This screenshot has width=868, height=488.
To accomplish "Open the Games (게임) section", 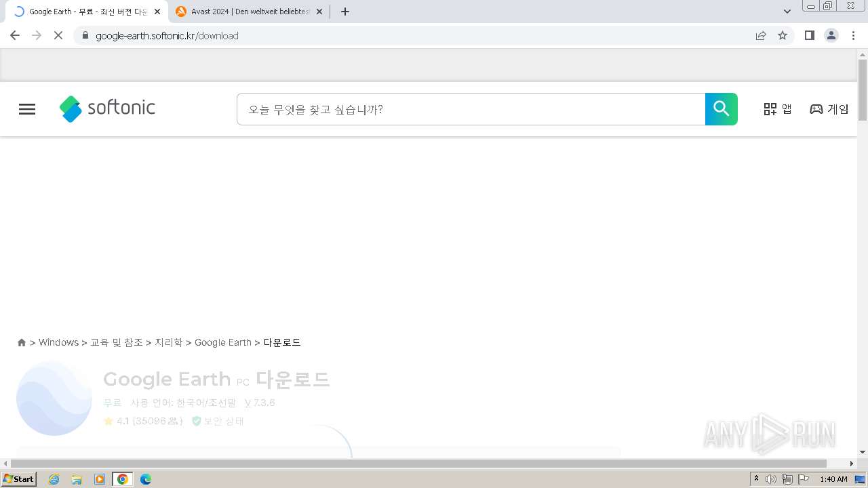I will pyautogui.click(x=829, y=109).
